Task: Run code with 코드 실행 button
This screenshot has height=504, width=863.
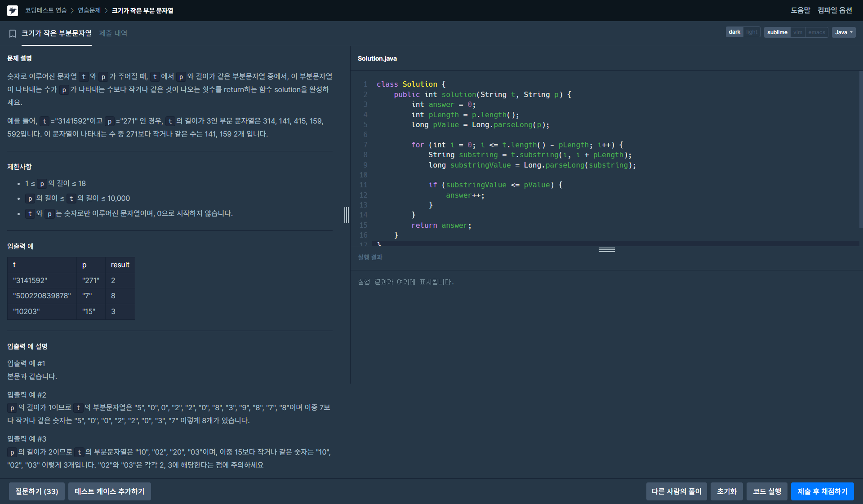Action: 767,491
